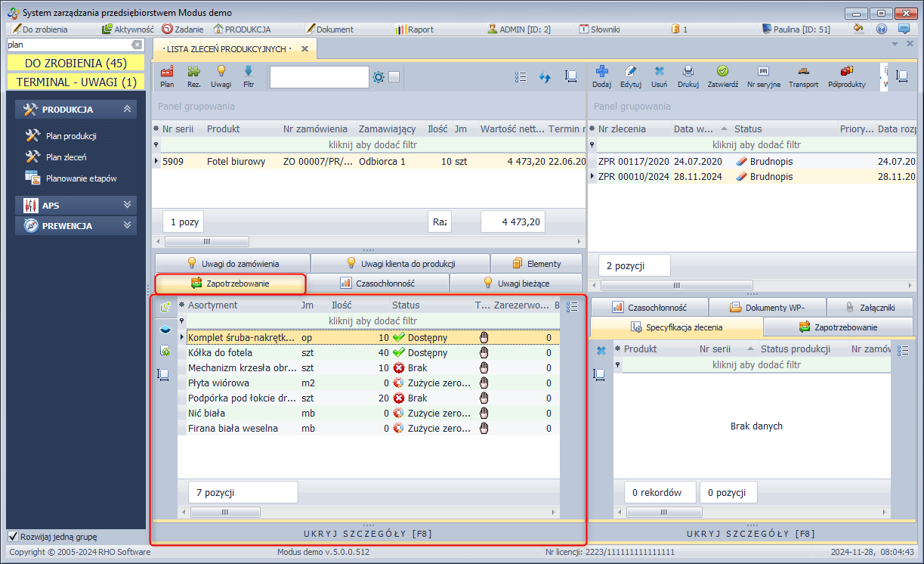Click Dodaj plus icon
The width and height of the screenshot is (924, 564).
tap(601, 76)
